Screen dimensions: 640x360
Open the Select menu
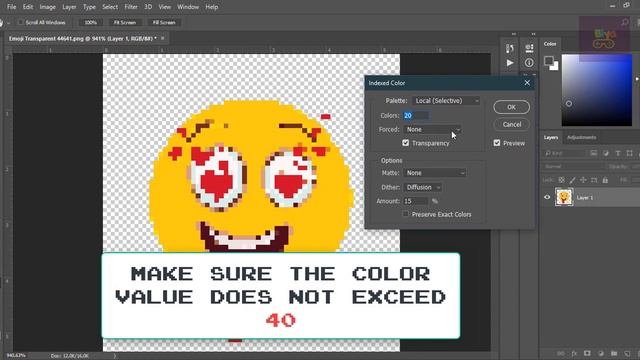[x=110, y=7]
